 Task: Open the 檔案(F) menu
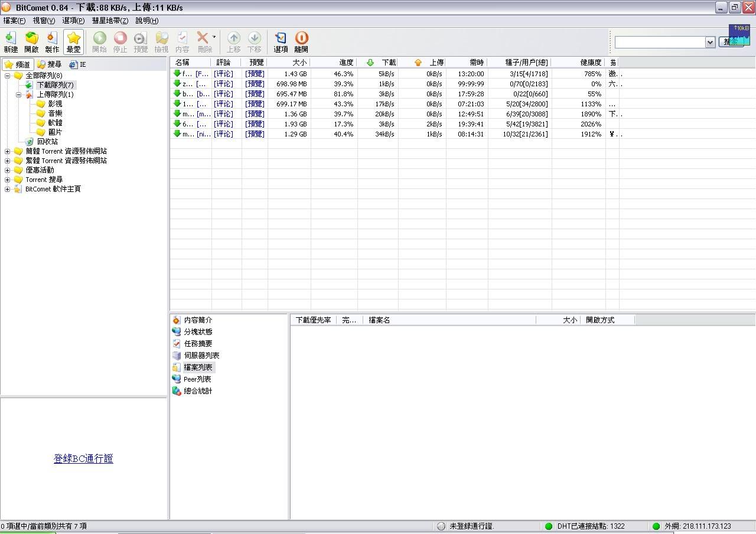click(x=14, y=21)
